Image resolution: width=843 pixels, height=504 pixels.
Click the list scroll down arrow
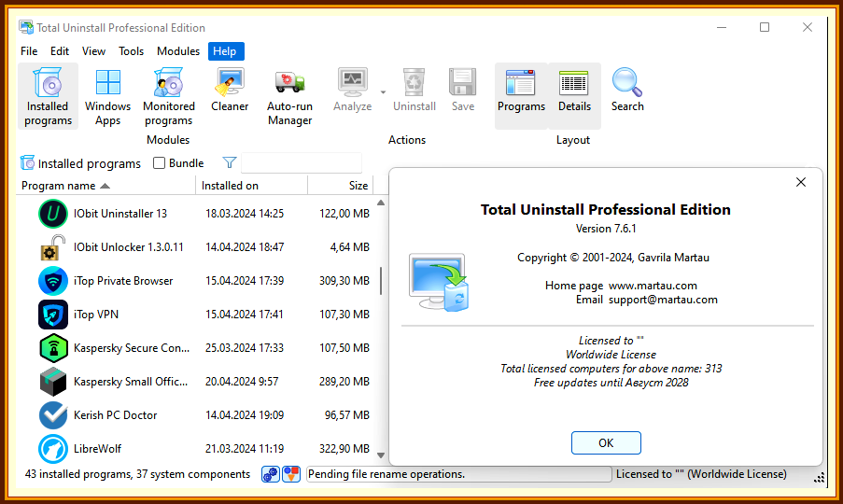click(x=381, y=455)
